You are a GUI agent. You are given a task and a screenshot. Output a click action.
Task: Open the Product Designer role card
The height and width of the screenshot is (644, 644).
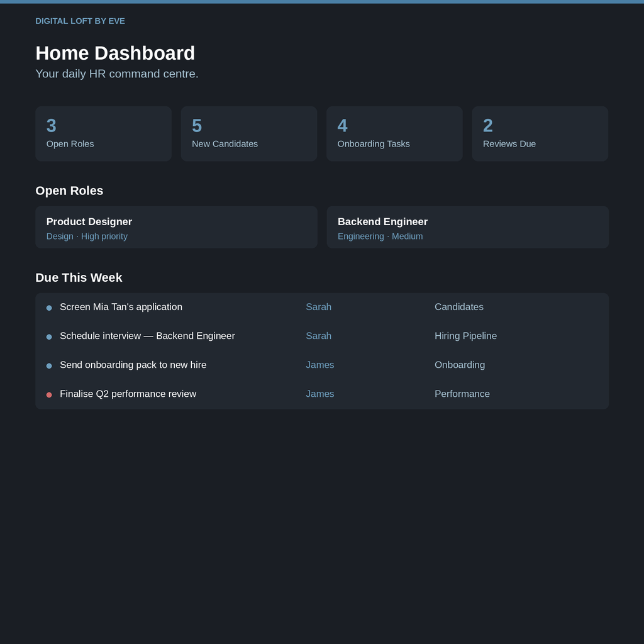pos(176,227)
